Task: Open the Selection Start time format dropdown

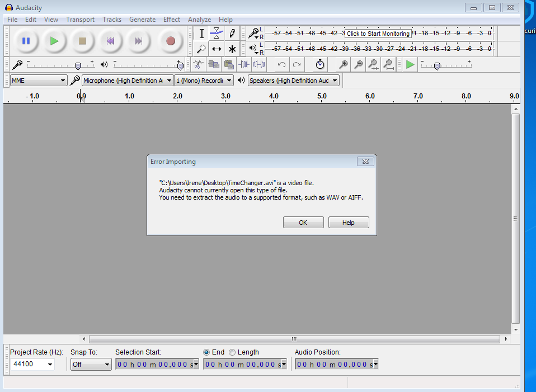Action: [196, 364]
